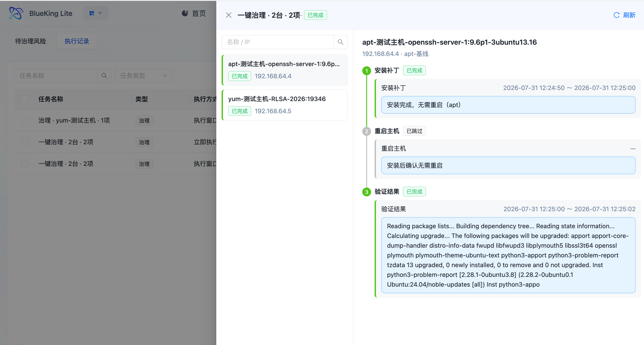644x345 pixels.
Task: Focus the 名称 / IP search field
Action: (278, 42)
